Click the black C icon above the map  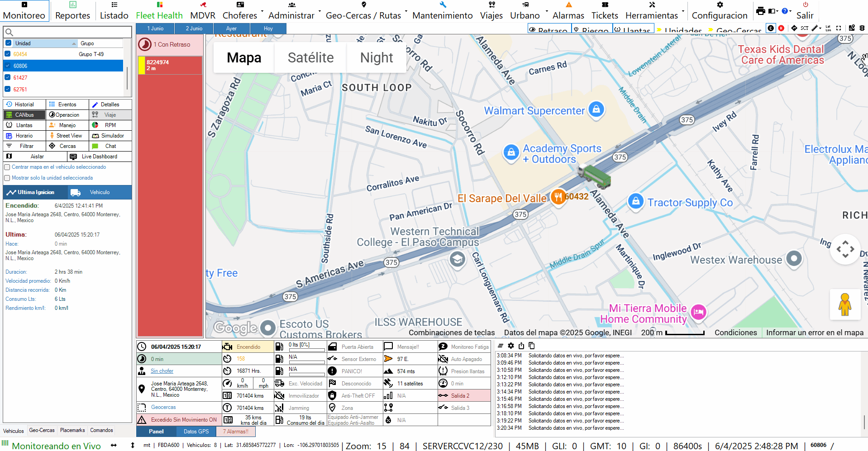(771, 28)
